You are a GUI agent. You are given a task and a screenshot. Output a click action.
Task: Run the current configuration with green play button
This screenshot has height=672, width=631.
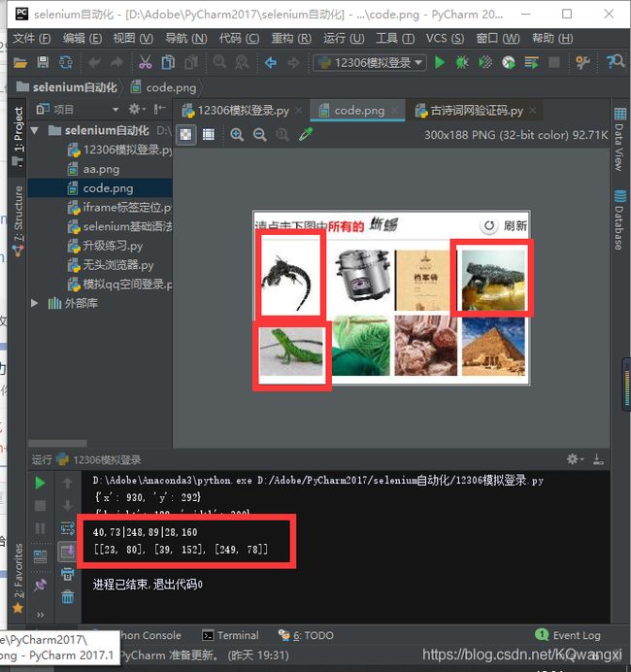pos(440,62)
